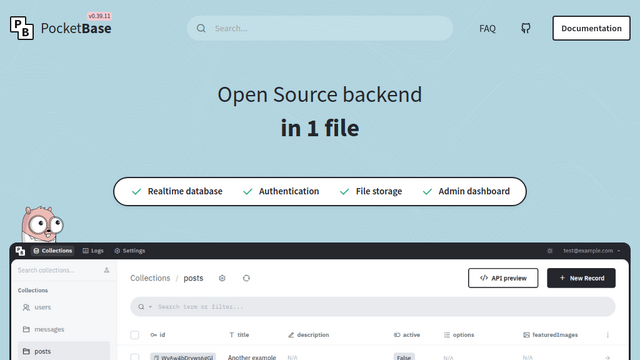Image resolution: width=640 pixels, height=360 pixels.
Task: Click the PocketBase PB logo icon
Action: tap(22, 28)
